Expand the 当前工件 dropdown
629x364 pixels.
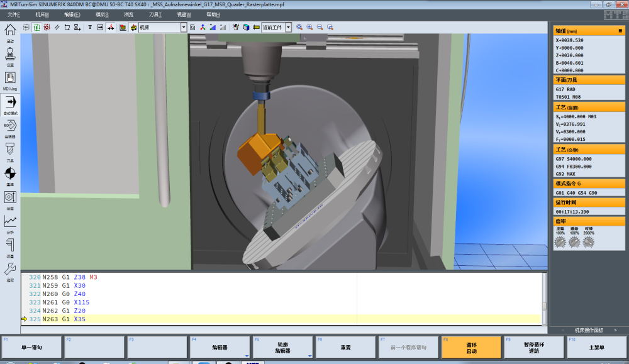point(288,28)
